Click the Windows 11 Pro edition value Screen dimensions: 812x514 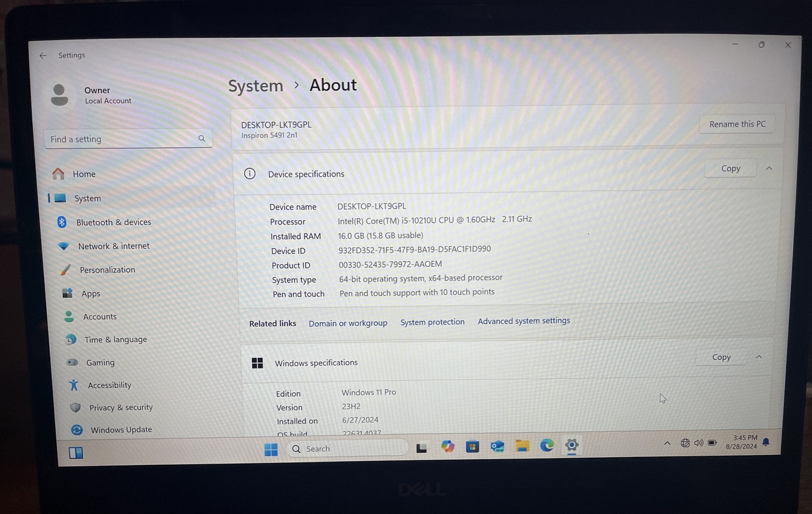(369, 392)
